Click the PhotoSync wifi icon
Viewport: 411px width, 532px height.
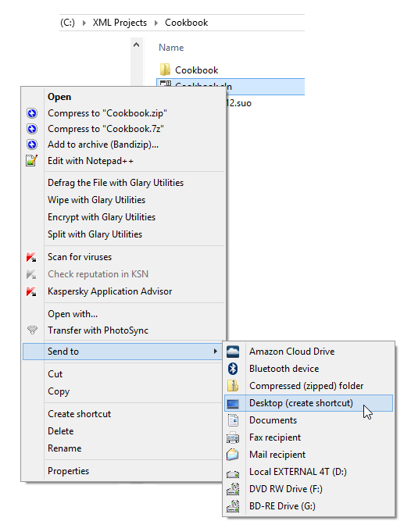pos(32,330)
